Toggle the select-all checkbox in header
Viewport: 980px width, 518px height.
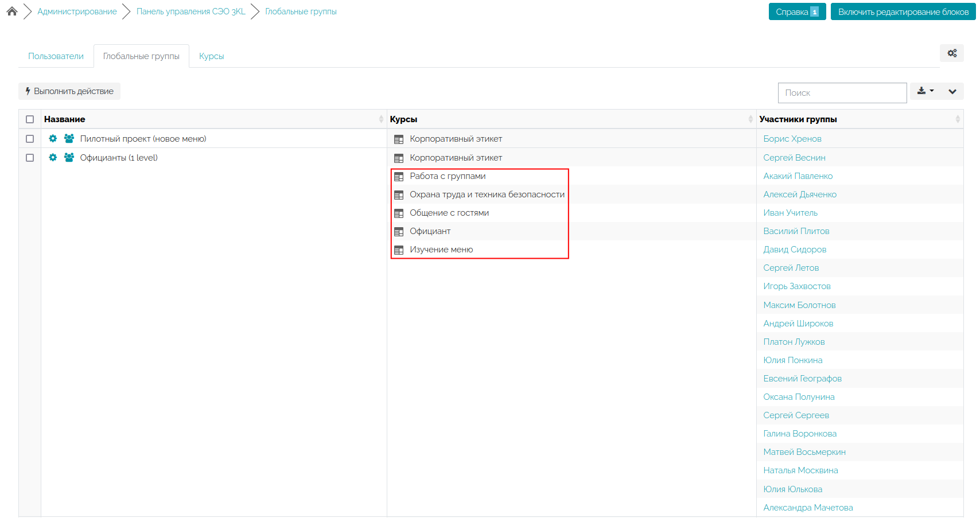click(x=30, y=119)
